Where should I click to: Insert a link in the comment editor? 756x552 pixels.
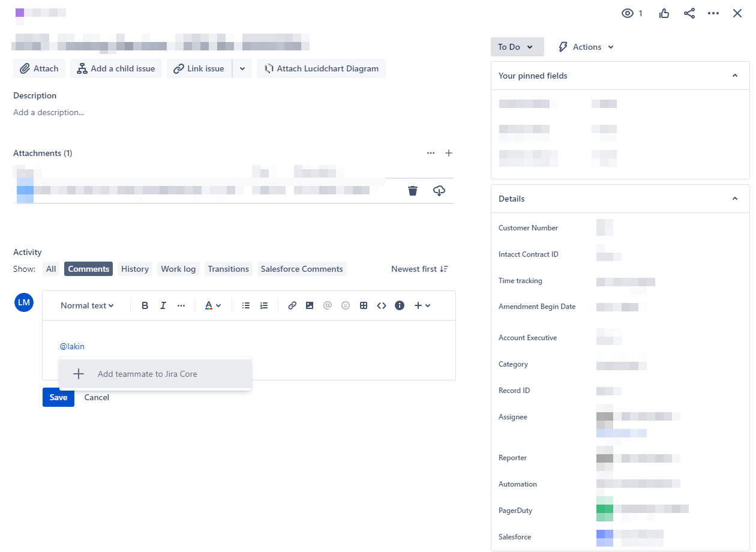pyautogui.click(x=292, y=305)
